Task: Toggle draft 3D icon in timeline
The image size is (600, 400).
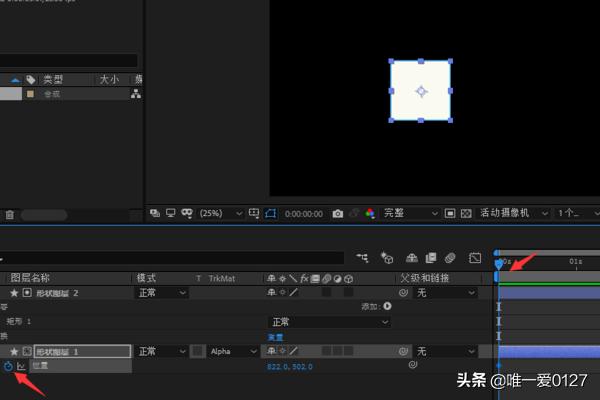Action: point(386,258)
